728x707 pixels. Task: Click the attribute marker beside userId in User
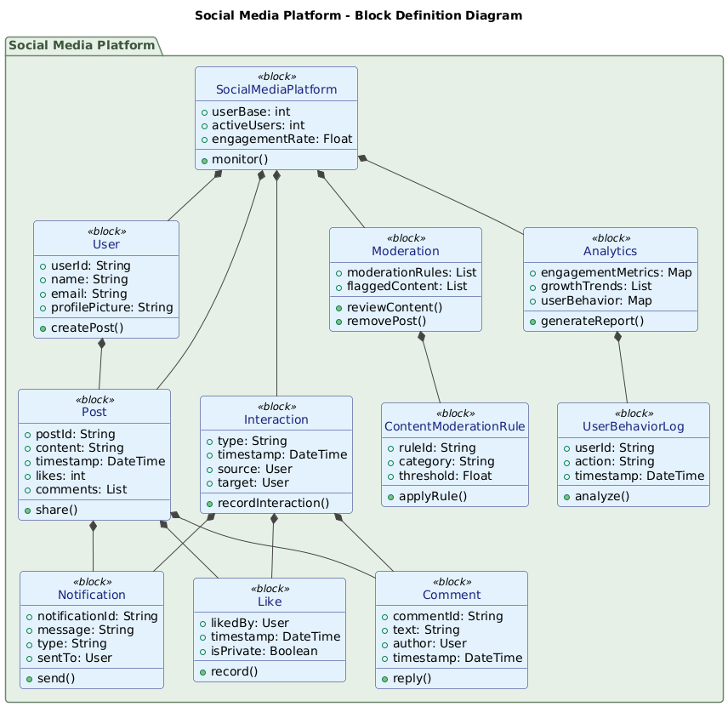43,265
